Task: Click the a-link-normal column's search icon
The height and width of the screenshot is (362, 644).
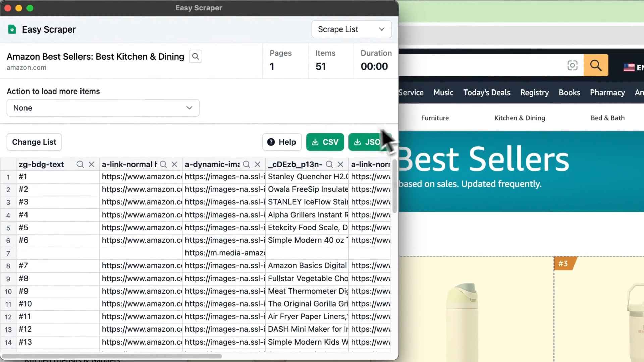Action: point(163,164)
